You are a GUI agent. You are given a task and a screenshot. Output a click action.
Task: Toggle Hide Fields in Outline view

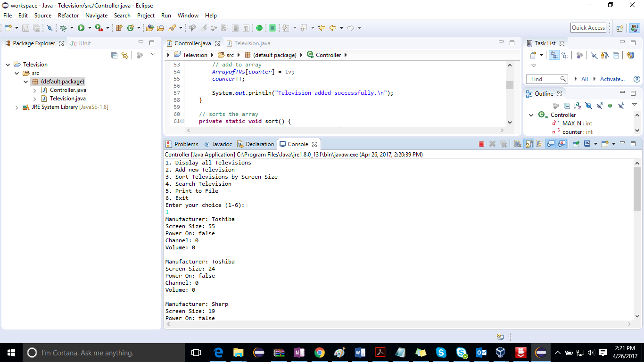click(588, 106)
